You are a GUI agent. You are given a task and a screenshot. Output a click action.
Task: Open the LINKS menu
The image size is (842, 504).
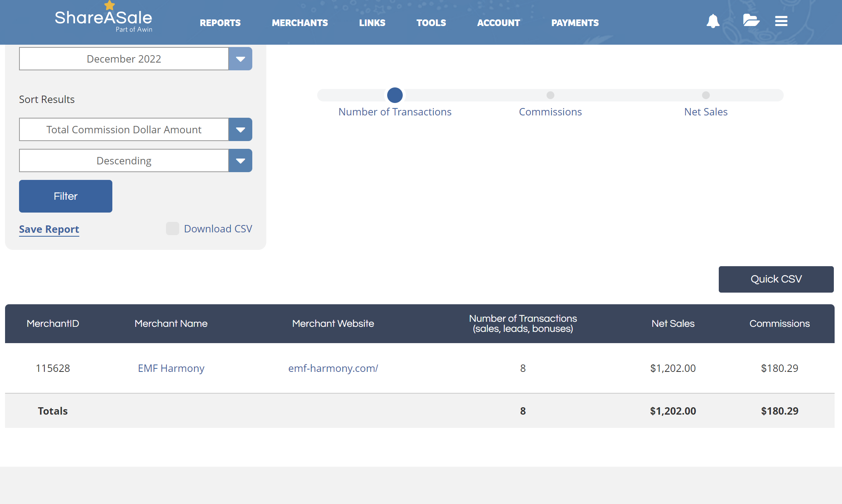(372, 23)
